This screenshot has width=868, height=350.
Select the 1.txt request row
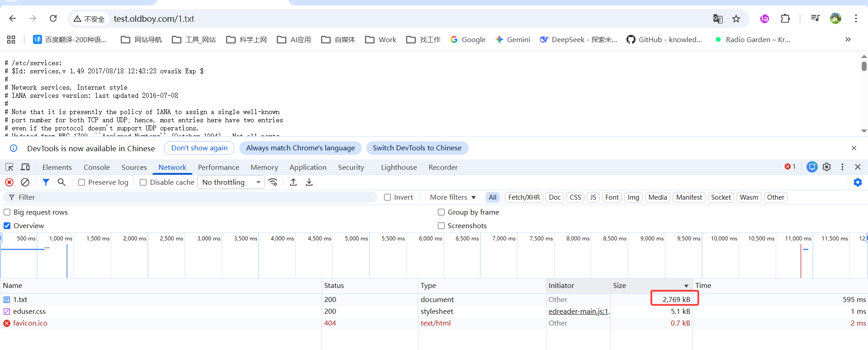[434, 300]
